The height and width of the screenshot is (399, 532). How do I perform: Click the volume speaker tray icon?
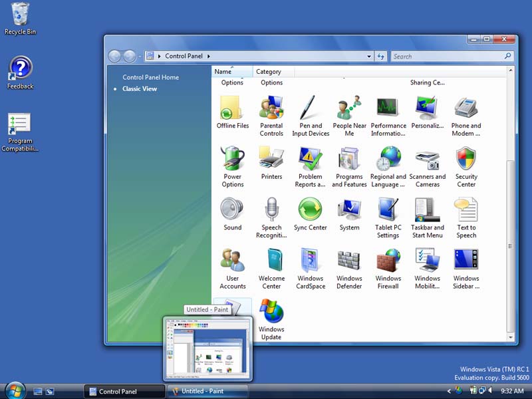[489, 390]
